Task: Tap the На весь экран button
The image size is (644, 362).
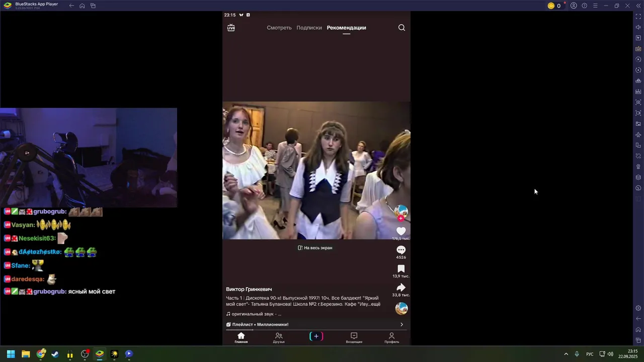Action: click(315, 248)
